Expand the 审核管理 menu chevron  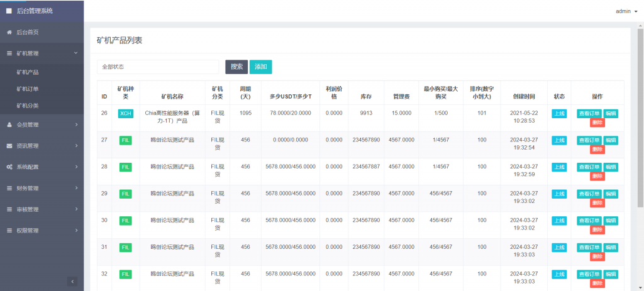tap(76, 209)
